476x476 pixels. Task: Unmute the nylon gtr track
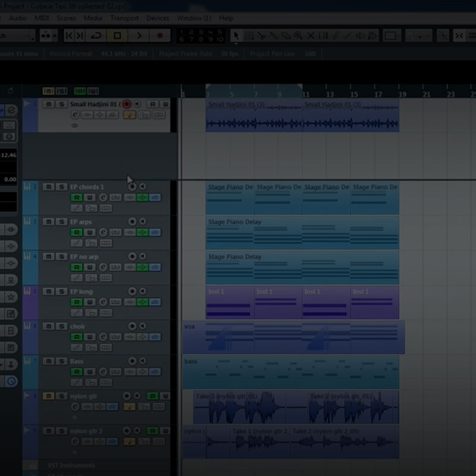pyautogui.click(x=49, y=396)
